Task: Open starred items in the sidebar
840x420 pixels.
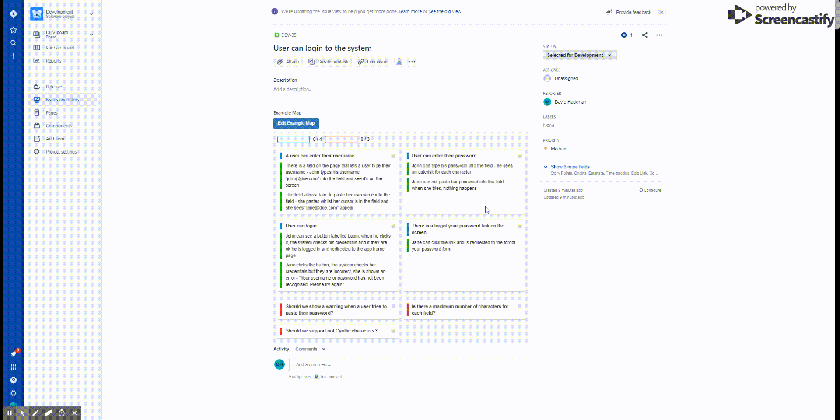Action: (12, 29)
